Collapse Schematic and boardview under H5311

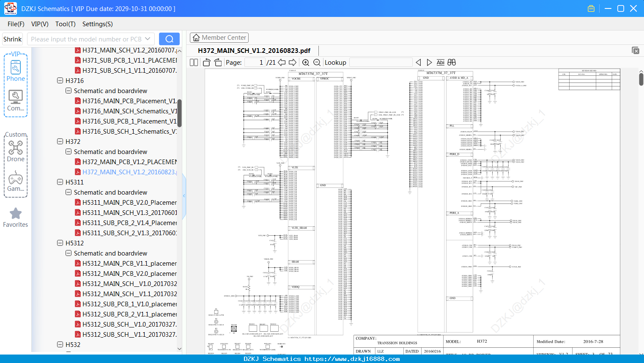click(69, 192)
